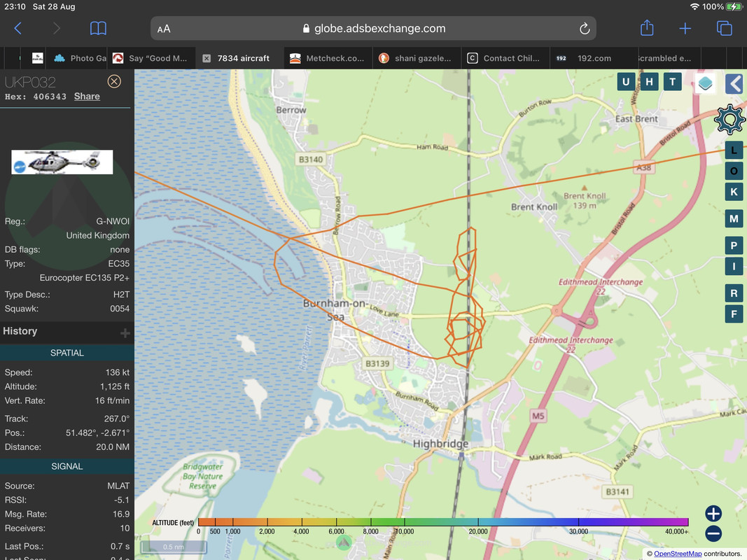Click the Hex 406343 value
This screenshot has height=560, width=747.
[x=50, y=97]
